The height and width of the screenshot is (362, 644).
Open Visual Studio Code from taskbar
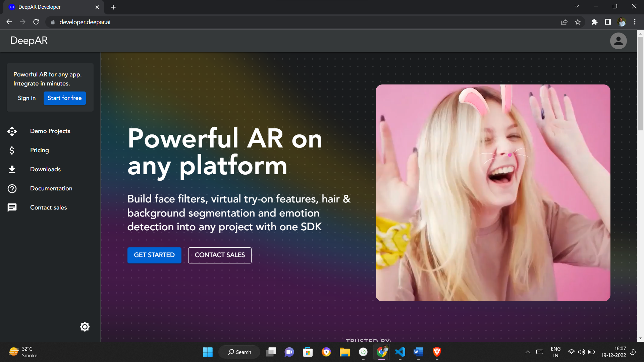click(400, 352)
